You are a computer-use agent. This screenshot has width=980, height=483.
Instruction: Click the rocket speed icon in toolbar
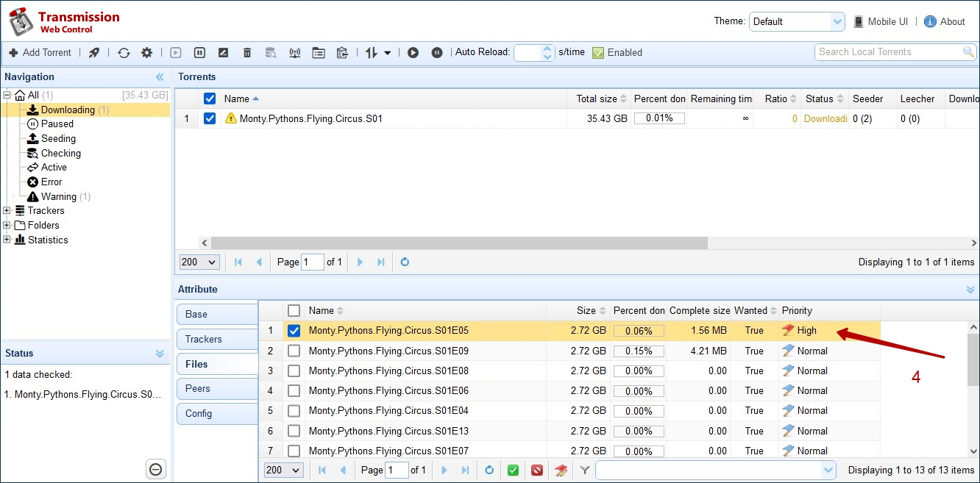pos(93,52)
